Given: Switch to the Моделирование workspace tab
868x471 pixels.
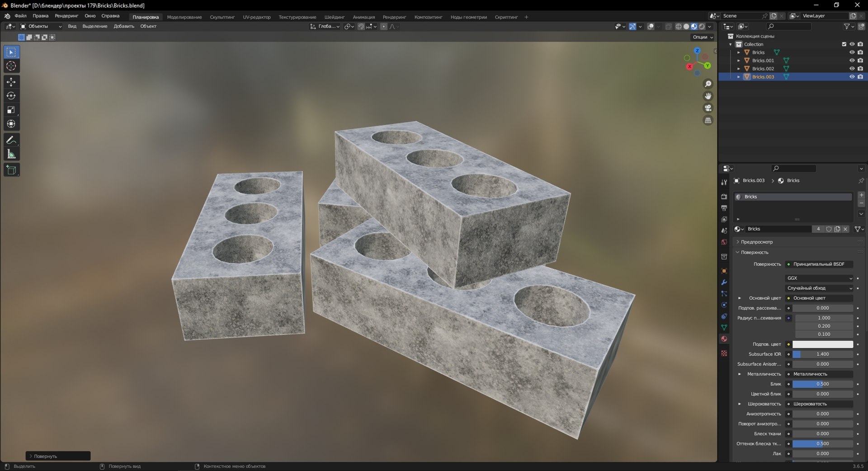Looking at the screenshot, I should 184,17.
